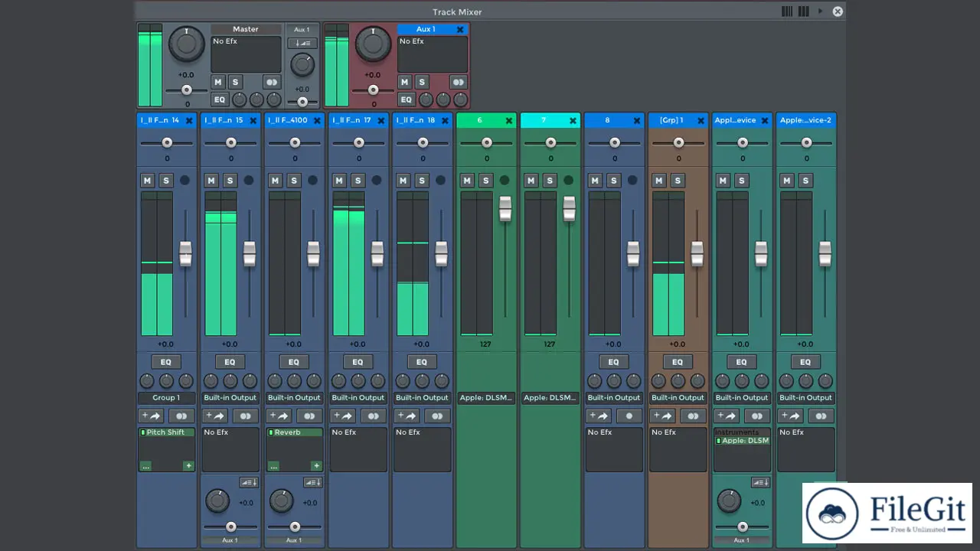The height and width of the screenshot is (551, 980).
Task: Select the track 7 header label
Action: (544, 120)
